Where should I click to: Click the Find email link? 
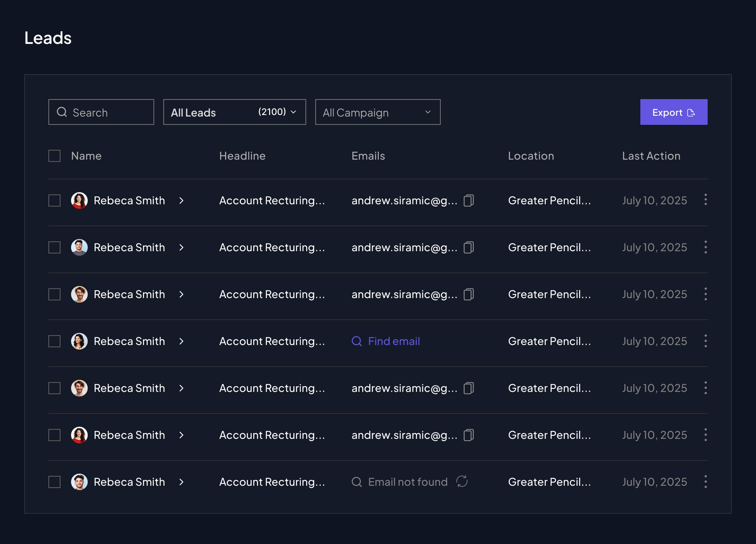tap(393, 341)
